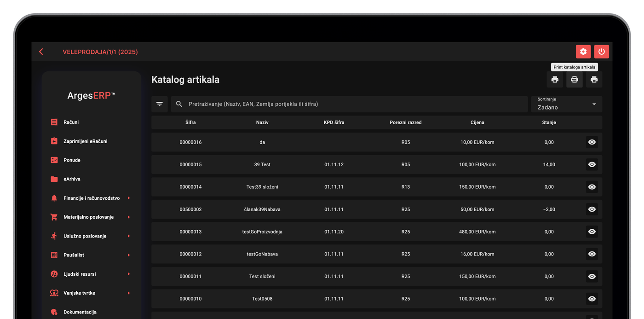Select stock value 14,00
This screenshot has height=319, width=644.
549,164
